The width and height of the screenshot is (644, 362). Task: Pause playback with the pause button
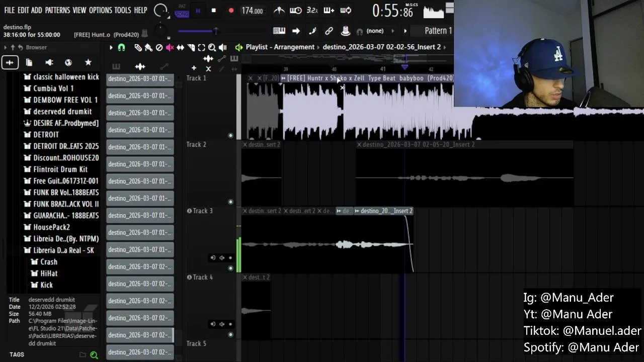click(x=198, y=11)
